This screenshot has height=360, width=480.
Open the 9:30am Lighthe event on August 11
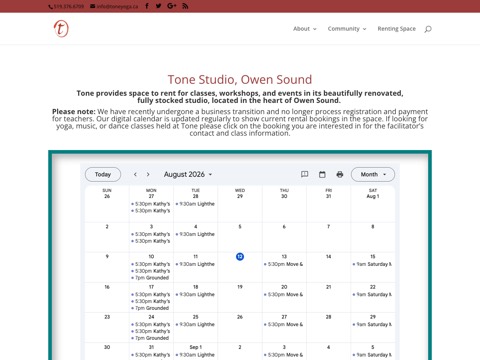click(195, 264)
